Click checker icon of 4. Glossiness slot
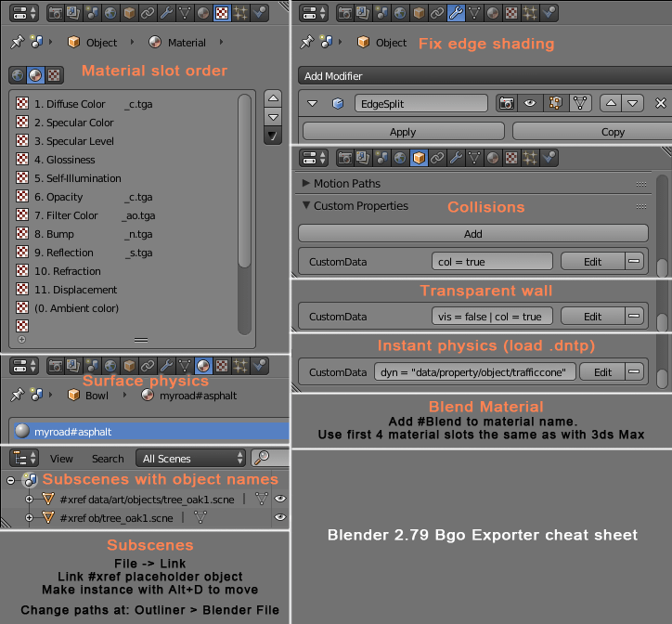672x624 pixels. pyautogui.click(x=22, y=159)
